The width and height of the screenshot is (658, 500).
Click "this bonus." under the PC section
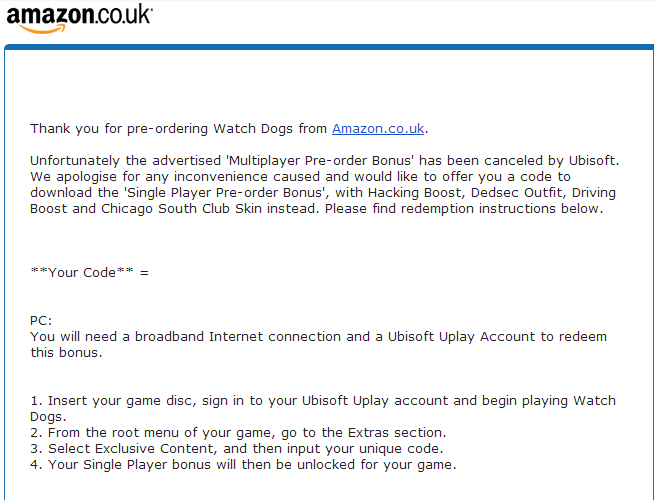tap(66, 353)
